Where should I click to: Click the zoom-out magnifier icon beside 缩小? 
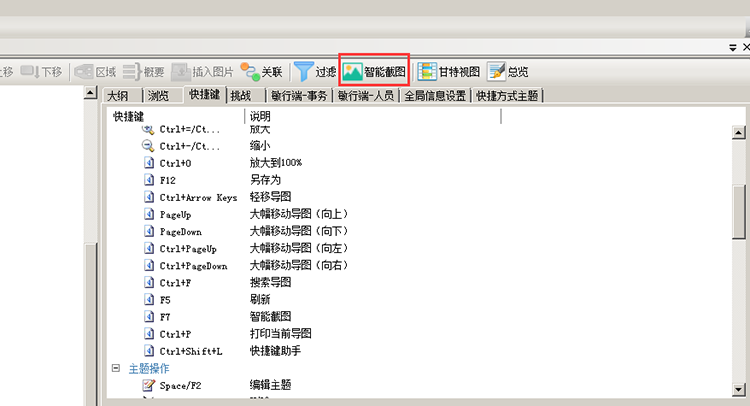pos(148,146)
